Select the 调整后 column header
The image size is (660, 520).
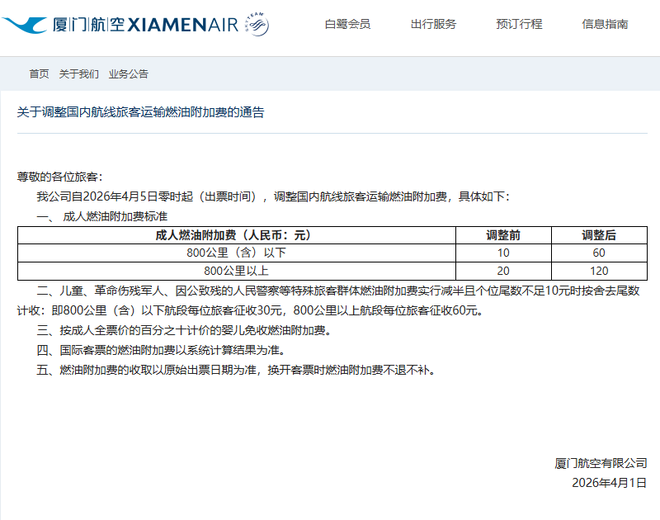[599, 236]
